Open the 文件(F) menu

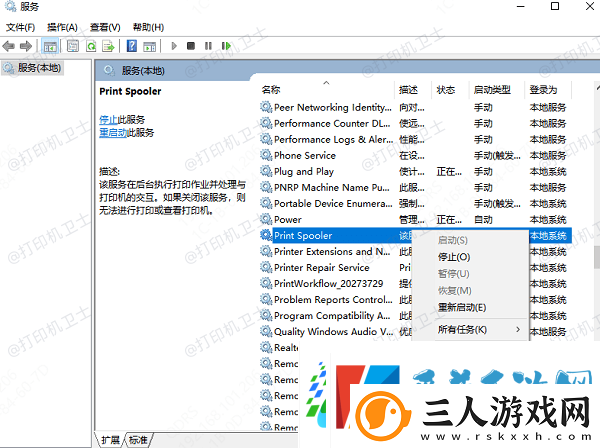click(x=20, y=27)
